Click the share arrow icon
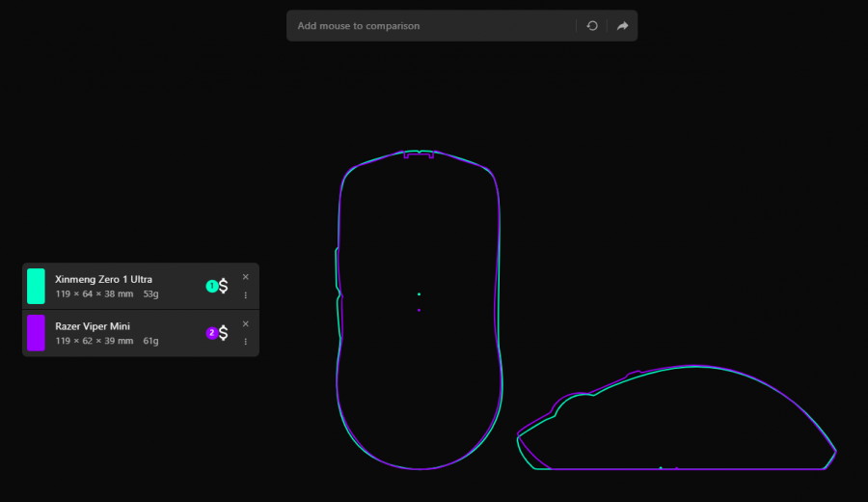 tap(622, 25)
